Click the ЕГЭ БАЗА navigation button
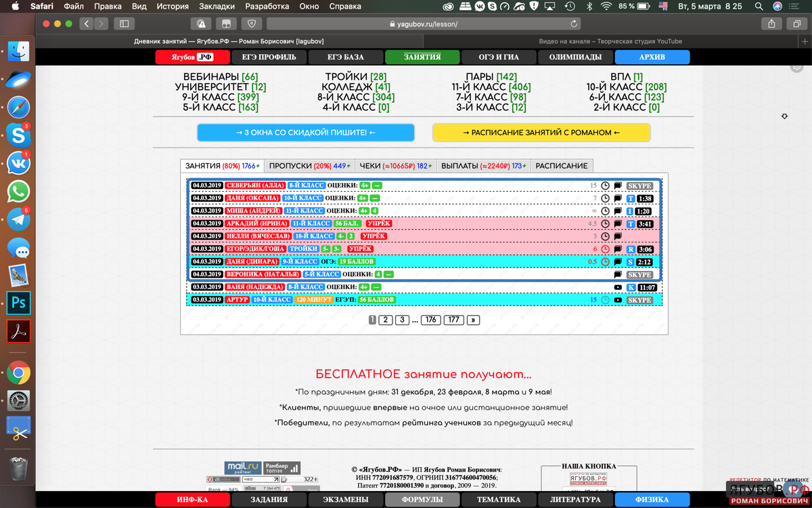The image size is (812, 508). (345, 57)
